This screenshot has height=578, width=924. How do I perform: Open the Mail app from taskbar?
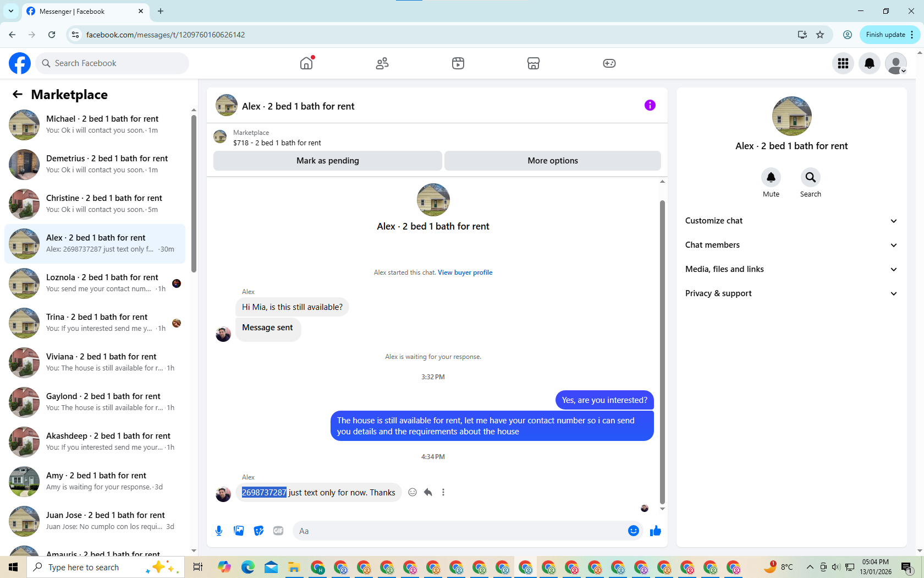[271, 567]
